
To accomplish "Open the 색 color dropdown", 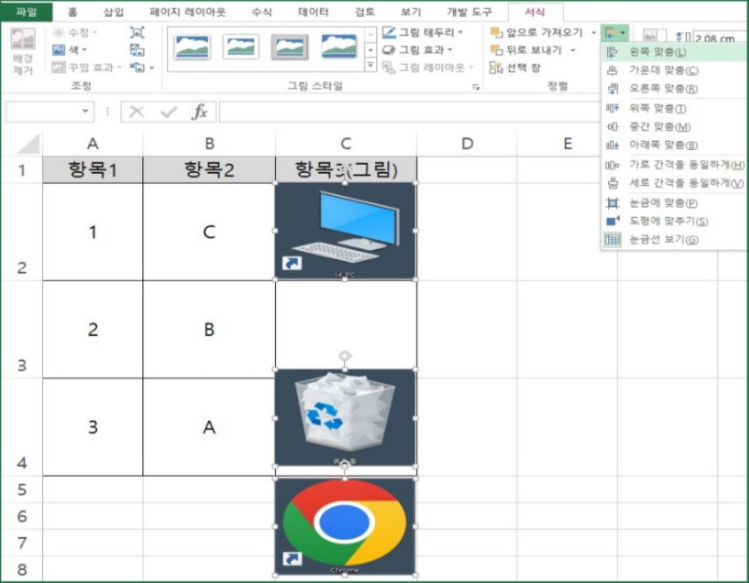I will [70, 50].
